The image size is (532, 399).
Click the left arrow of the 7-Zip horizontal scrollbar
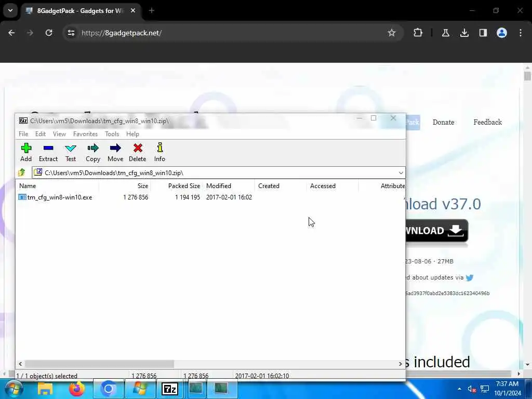[x=20, y=364]
